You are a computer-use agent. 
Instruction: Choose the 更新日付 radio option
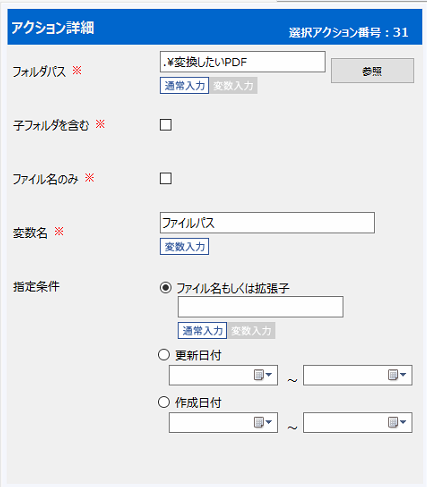click(x=164, y=355)
